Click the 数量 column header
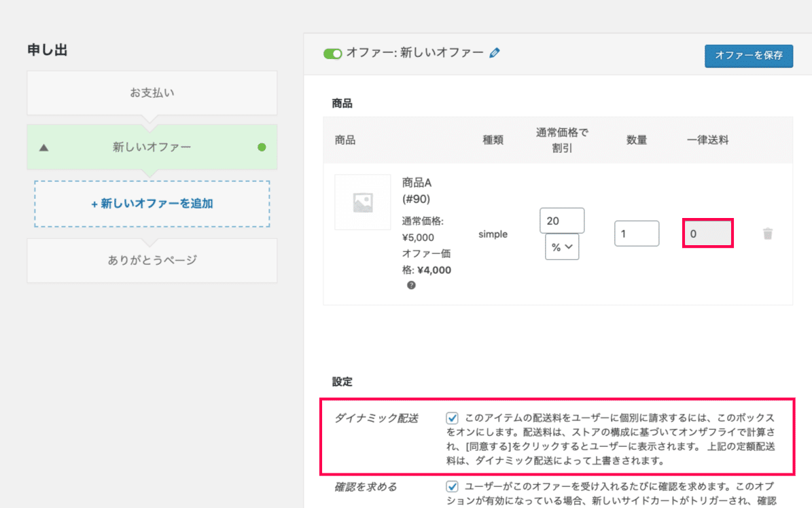Screen dimensions: 812x508 (637, 140)
